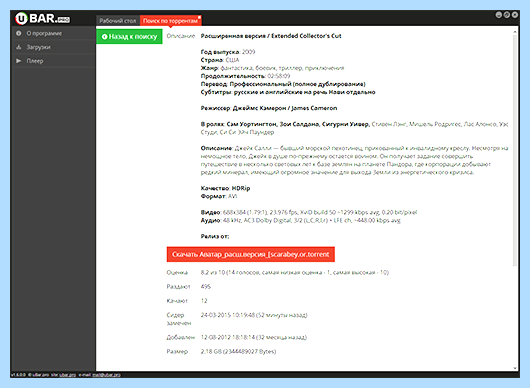
Task: Click the Жанр фантастика, боевик line
Action: [272, 68]
